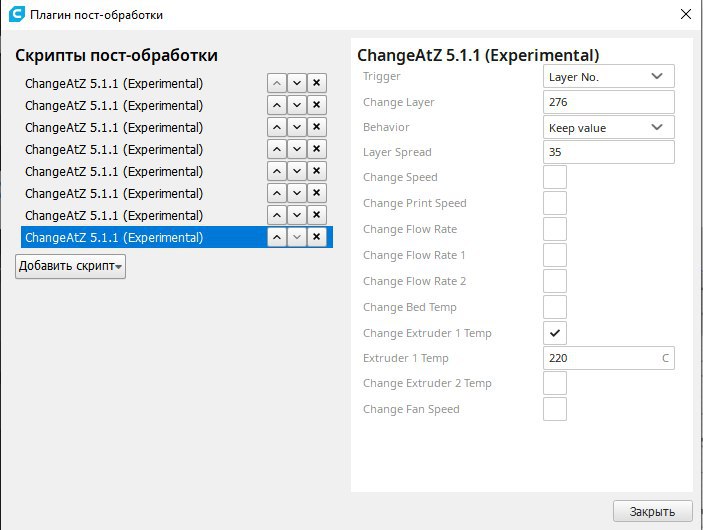Image resolution: width=703 pixels, height=530 pixels.
Task: Tick the Change Flow Rate 1 checkbox
Action: click(555, 255)
